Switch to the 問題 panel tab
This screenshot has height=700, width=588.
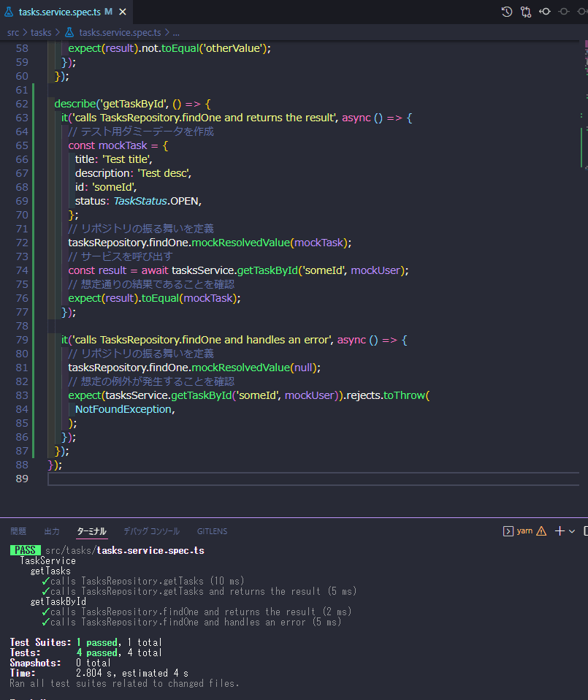click(x=18, y=531)
